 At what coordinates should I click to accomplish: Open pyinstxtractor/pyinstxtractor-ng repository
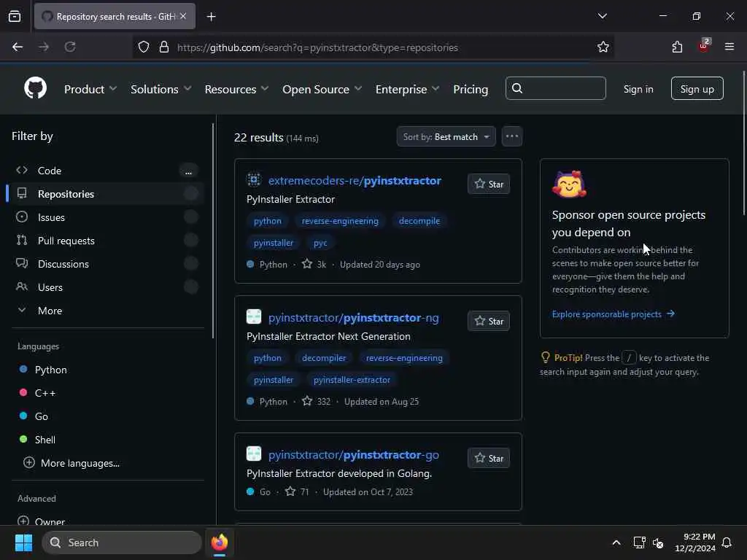(354, 318)
